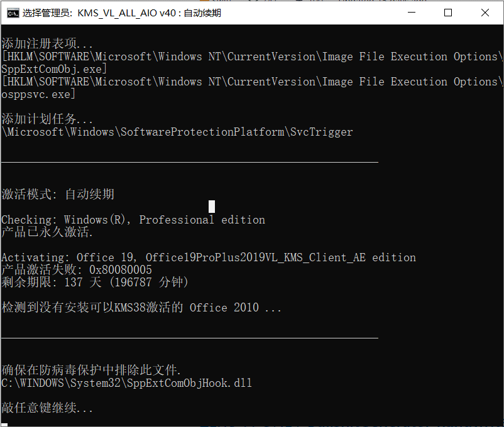
Task: Click the 'Checking: Windows(R), Professional edition' line
Action: [133, 220]
